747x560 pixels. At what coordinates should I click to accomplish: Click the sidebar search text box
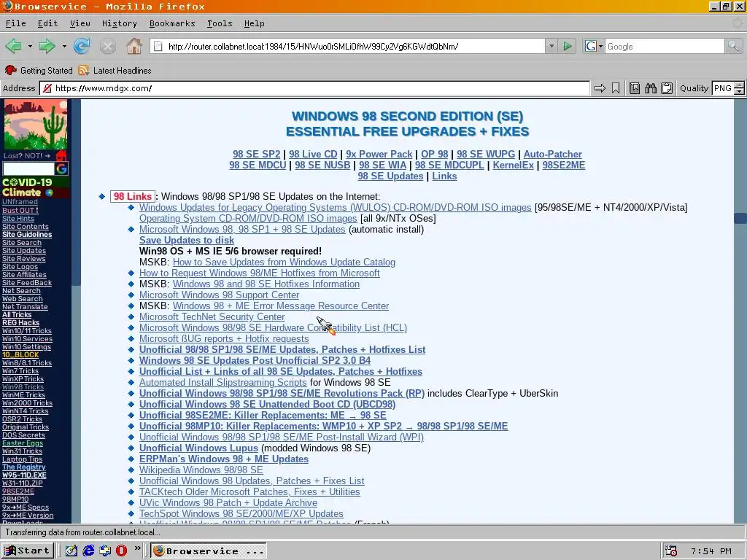28,168
